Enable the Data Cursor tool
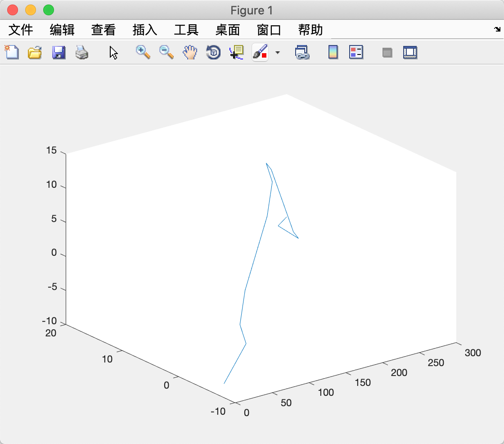 (236, 52)
